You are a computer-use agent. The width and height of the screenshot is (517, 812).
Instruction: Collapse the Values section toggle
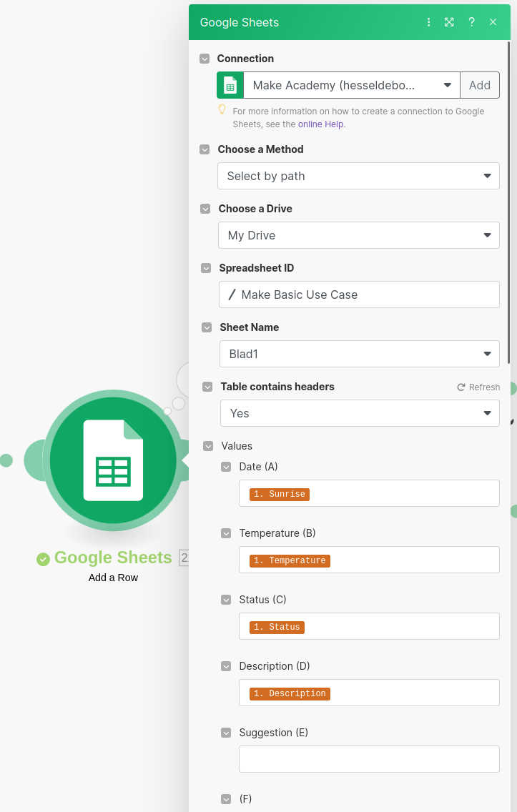pyautogui.click(x=208, y=446)
